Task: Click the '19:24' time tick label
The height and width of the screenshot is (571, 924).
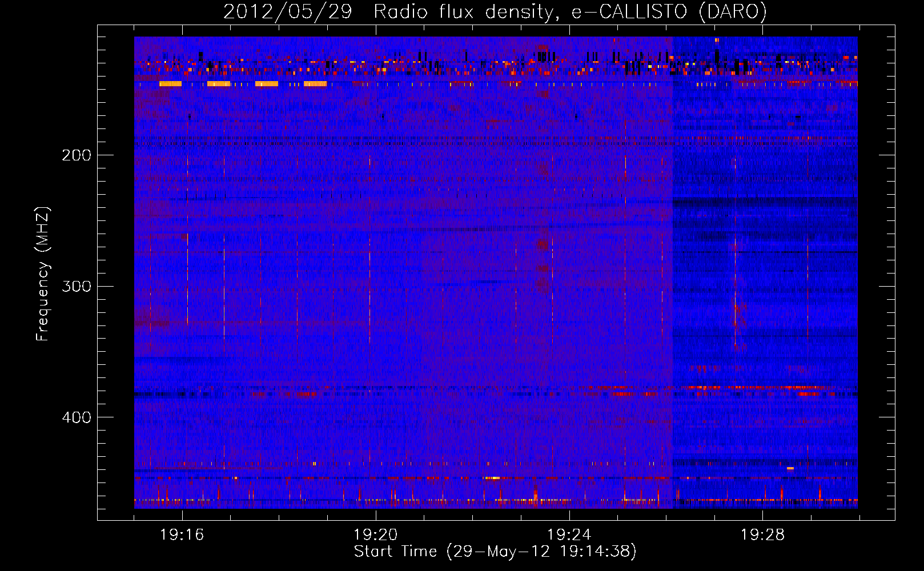Action: (569, 535)
